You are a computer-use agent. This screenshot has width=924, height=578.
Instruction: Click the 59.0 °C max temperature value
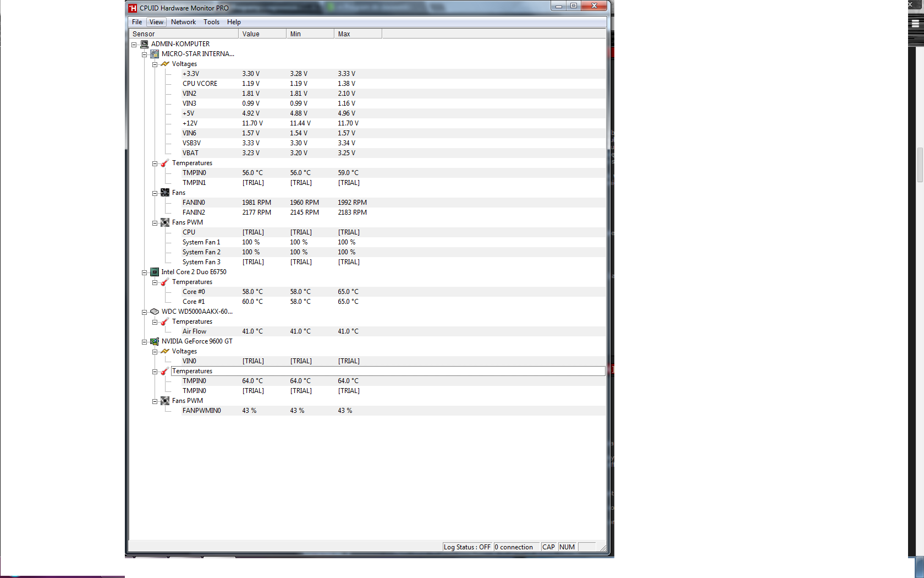[x=348, y=173]
